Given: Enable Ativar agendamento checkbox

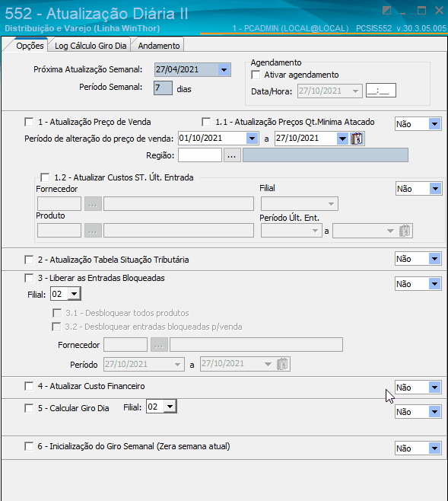Looking at the screenshot, I should coord(256,75).
